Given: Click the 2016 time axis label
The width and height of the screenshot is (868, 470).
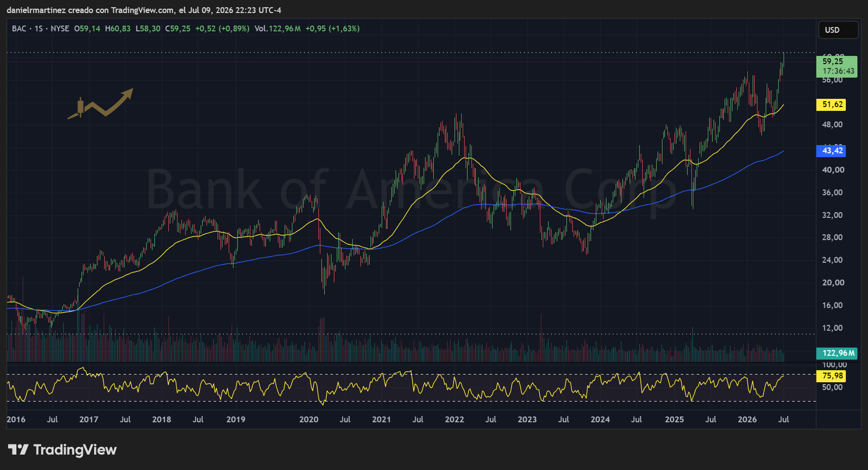Looking at the screenshot, I should coord(16,419).
